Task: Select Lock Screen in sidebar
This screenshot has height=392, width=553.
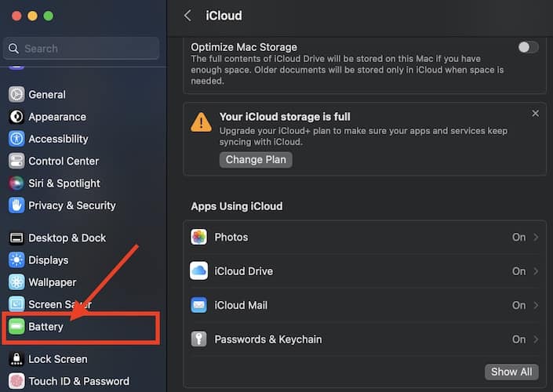Action: coord(57,359)
